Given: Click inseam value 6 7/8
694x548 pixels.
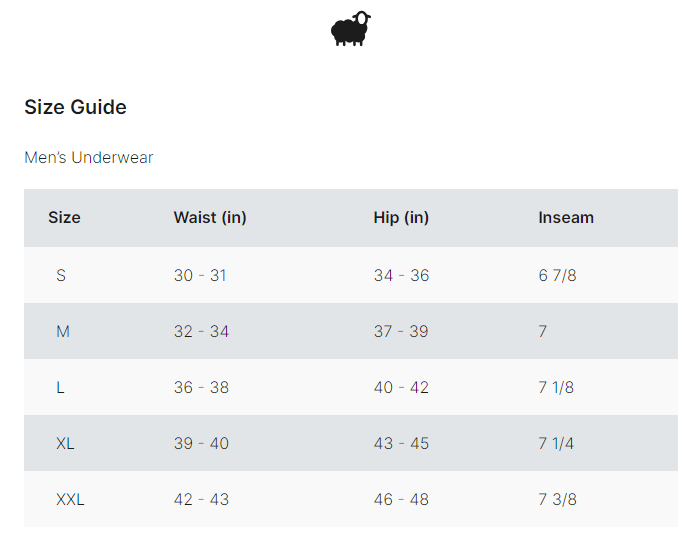Looking at the screenshot, I should [x=557, y=275].
